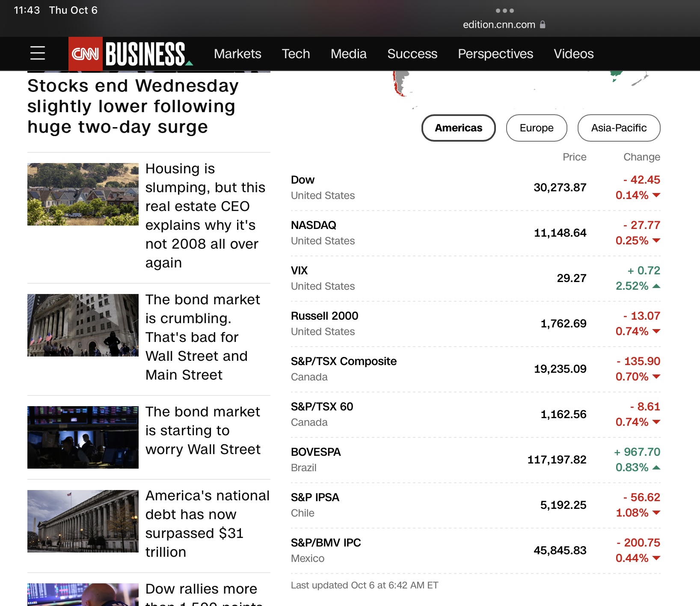Open the hamburger navigation menu
Viewport: 700px width, 606px height.
coord(38,53)
